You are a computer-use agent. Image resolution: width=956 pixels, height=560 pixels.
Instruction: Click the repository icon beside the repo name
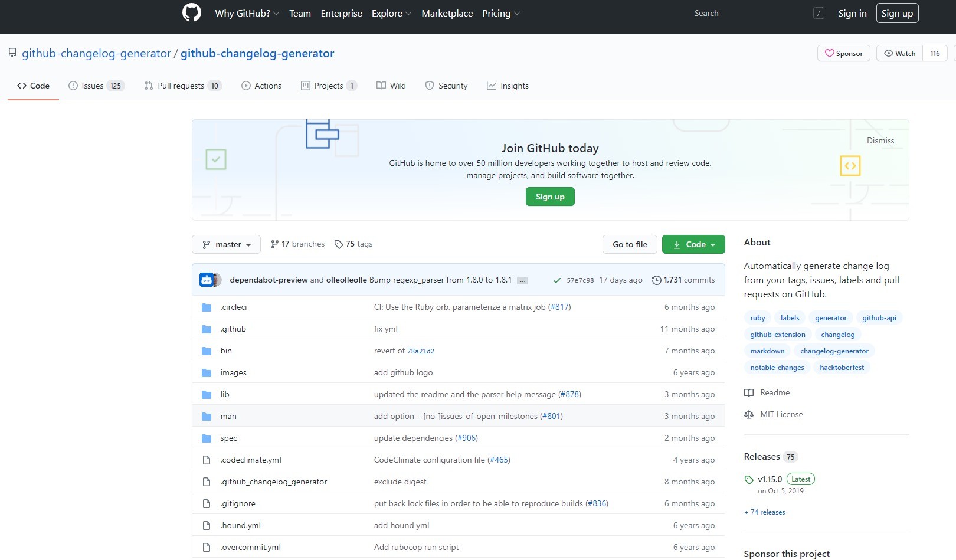pos(12,53)
